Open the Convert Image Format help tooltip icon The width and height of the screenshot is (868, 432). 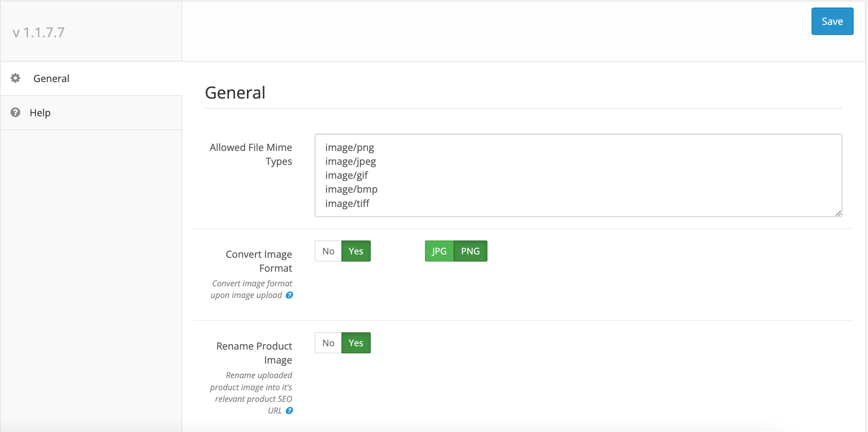click(289, 295)
